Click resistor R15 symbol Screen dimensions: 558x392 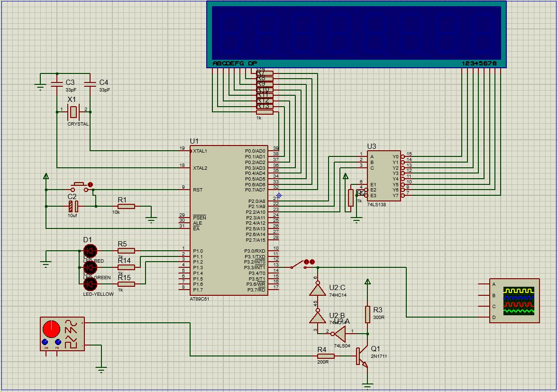click(x=126, y=284)
